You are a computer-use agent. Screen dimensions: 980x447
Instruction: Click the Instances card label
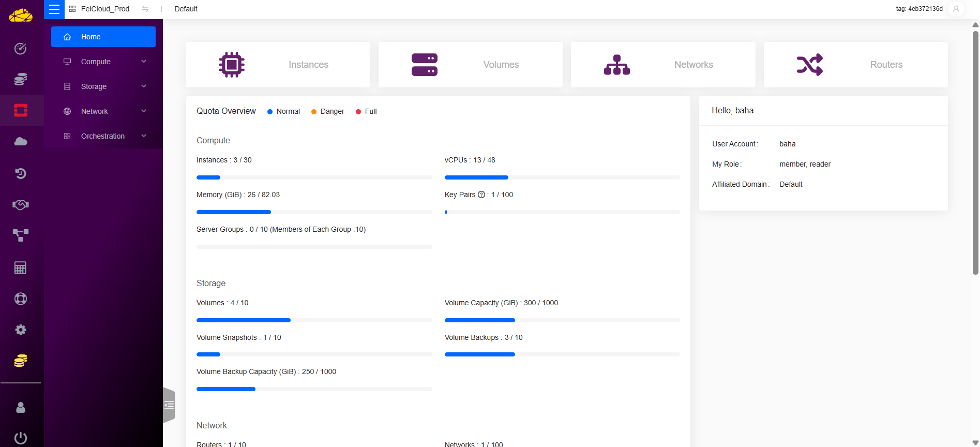pyautogui.click(x=309, y=65)
